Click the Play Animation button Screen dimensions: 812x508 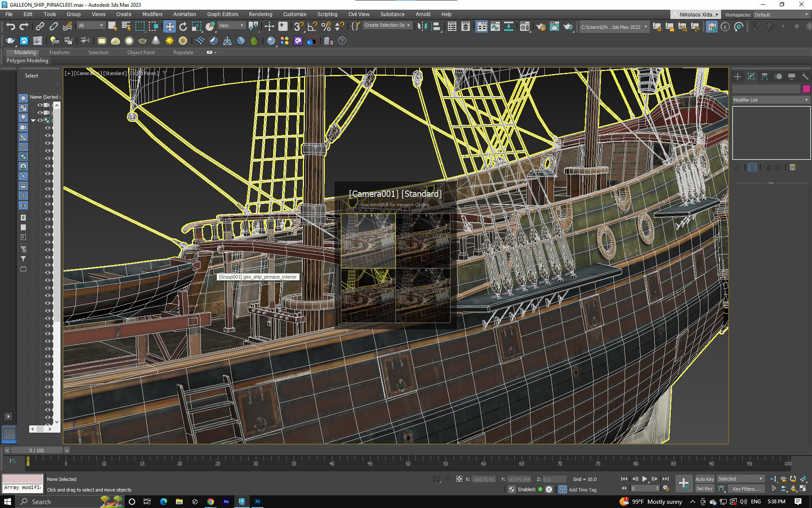(645, 479)
